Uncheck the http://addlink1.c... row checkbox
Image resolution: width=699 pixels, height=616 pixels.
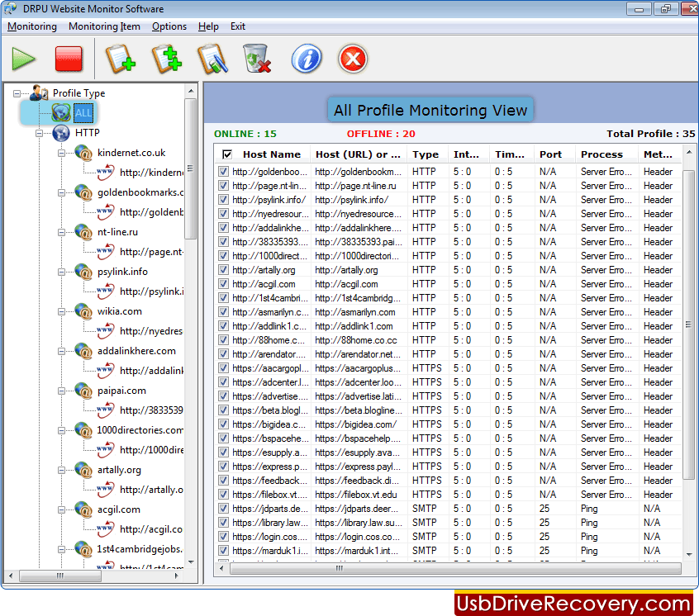tap(223, 326)
